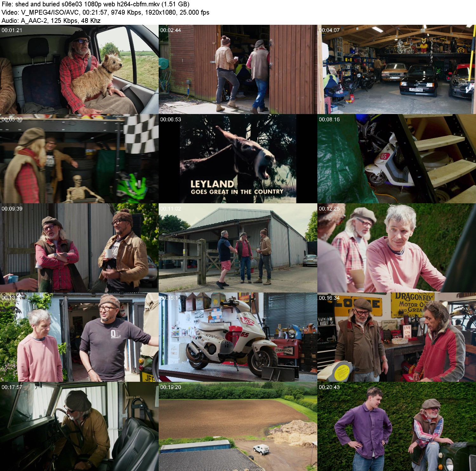Click the 00:01:21 timestamp label
Screen dimensions: 476x471
pos(12,30)
